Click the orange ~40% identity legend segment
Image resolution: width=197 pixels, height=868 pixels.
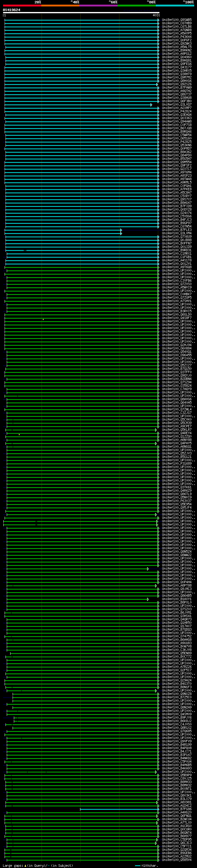tap(60, 6)
